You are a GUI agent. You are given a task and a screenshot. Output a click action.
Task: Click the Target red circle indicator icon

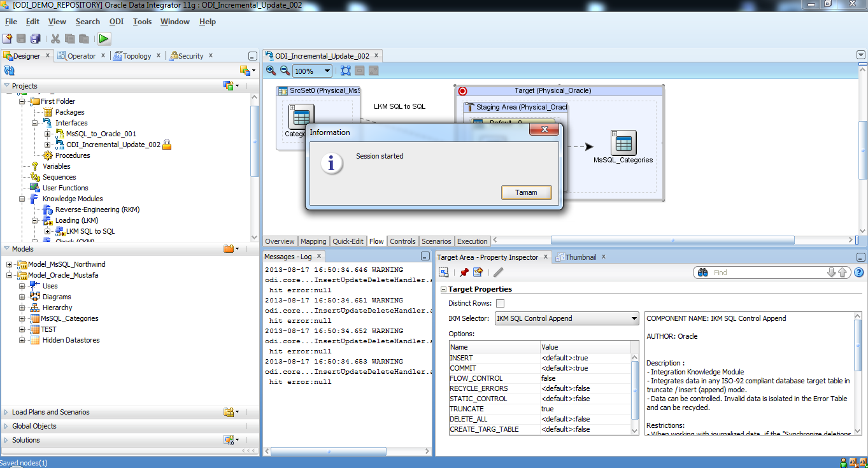point(462,91)
